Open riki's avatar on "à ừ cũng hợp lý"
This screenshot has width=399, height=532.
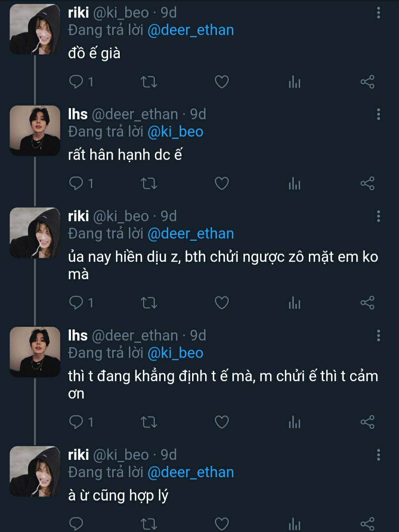point(35,471)
